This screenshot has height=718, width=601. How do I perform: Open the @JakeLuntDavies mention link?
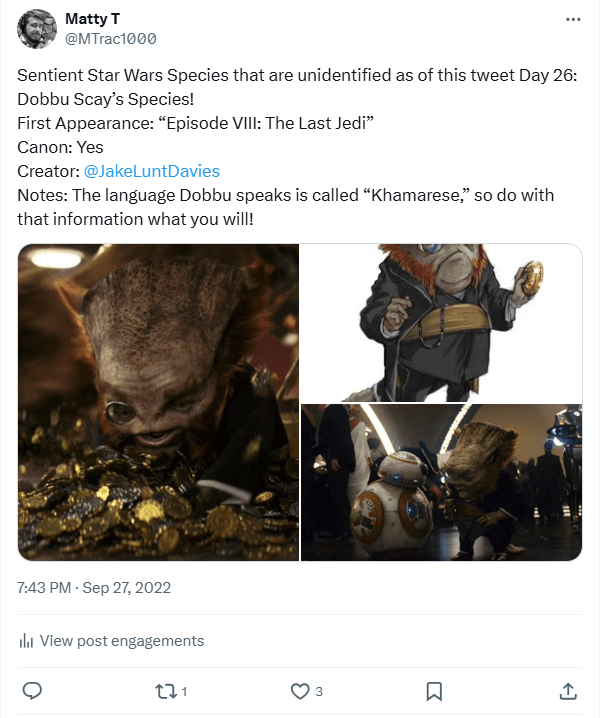(x=152, y=171)
